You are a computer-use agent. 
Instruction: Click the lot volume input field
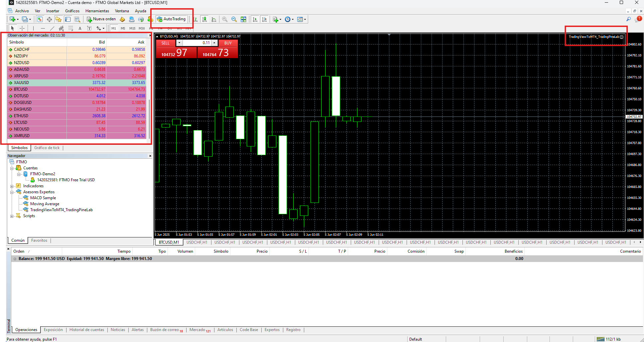click(x=197, y=43)
